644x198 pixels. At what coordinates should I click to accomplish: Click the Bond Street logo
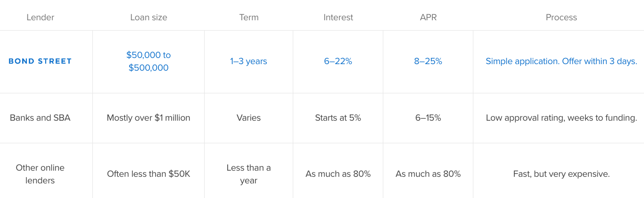tap(40, 61)
